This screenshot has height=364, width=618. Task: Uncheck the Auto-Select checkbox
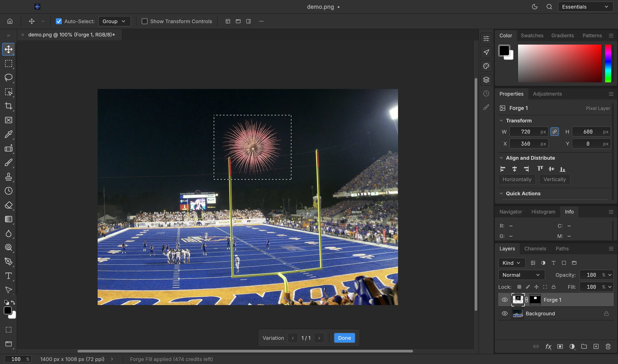coord(59,21)
